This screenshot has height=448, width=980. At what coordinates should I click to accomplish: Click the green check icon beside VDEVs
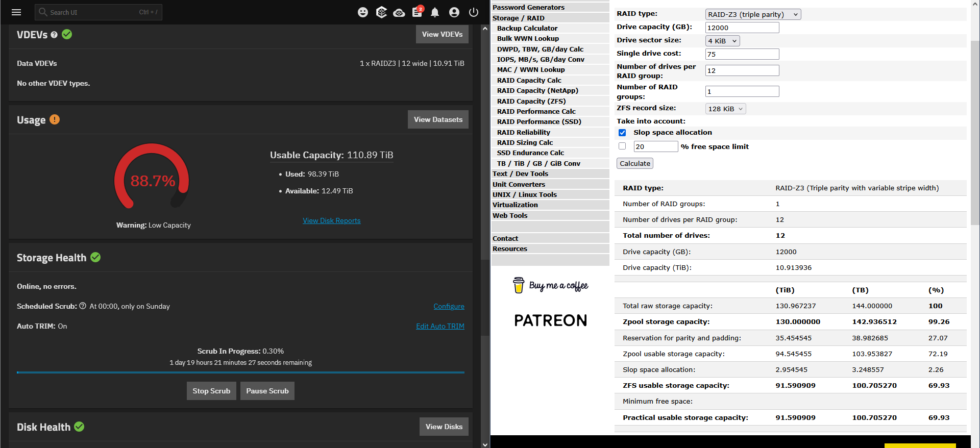click(67, 34)
